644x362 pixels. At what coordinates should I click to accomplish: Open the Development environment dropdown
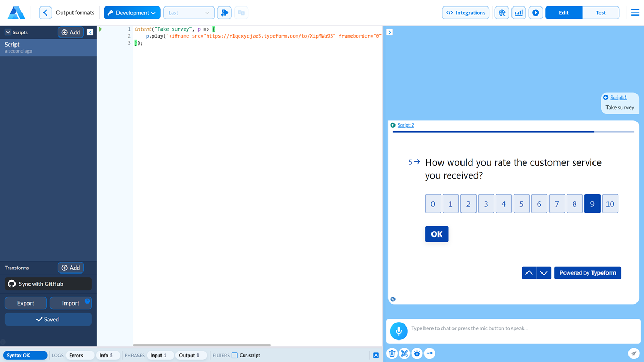(132, 13)
